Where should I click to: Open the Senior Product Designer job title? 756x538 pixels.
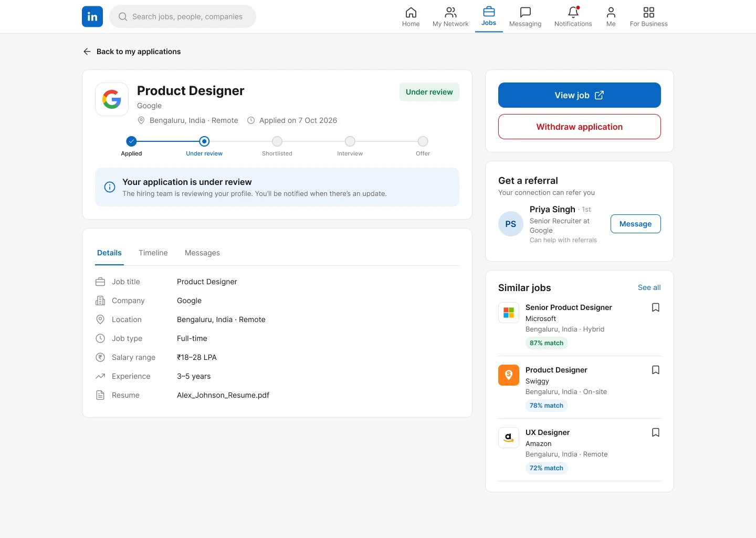569,307
